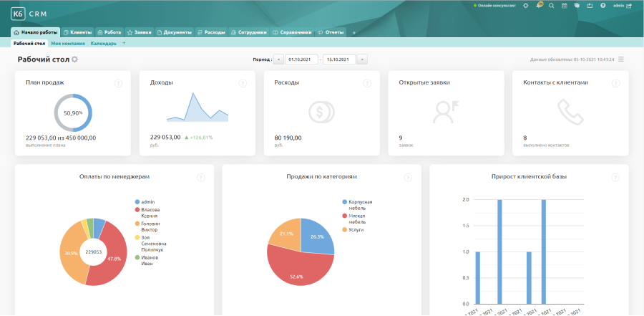The width and height of the screenshot is (644, 316).
Task: Switch to Календарь sub-tab
Action: tap(104, 43)
